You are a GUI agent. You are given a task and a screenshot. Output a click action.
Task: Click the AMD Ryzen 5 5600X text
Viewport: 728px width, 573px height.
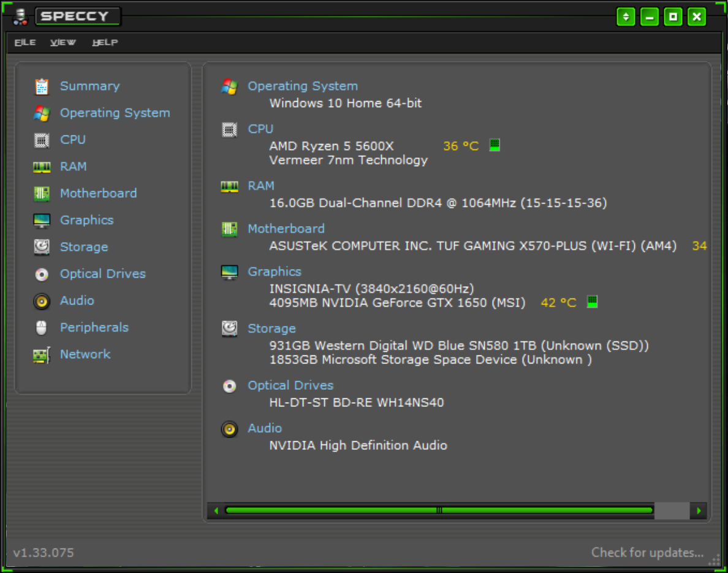[x=332, y=146]
